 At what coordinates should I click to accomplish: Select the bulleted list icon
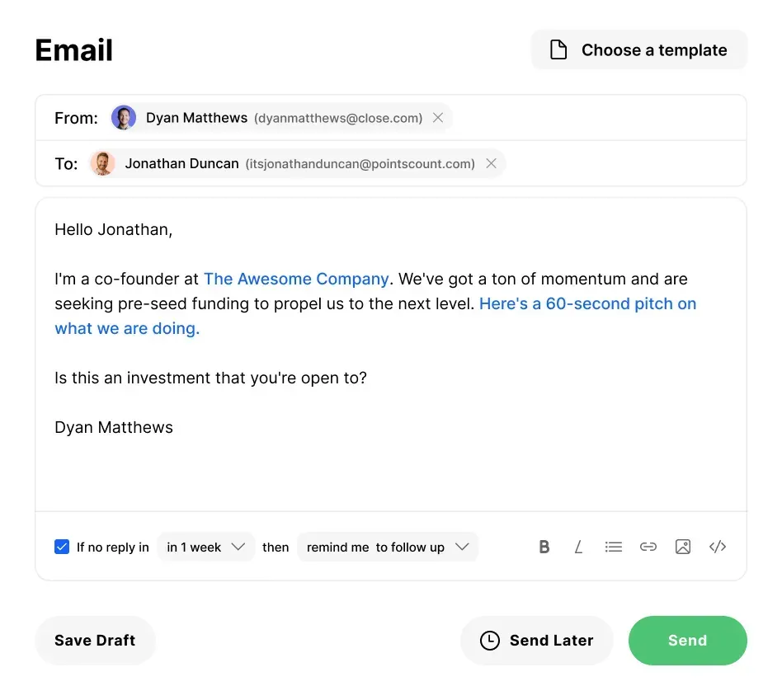(613, 547)
